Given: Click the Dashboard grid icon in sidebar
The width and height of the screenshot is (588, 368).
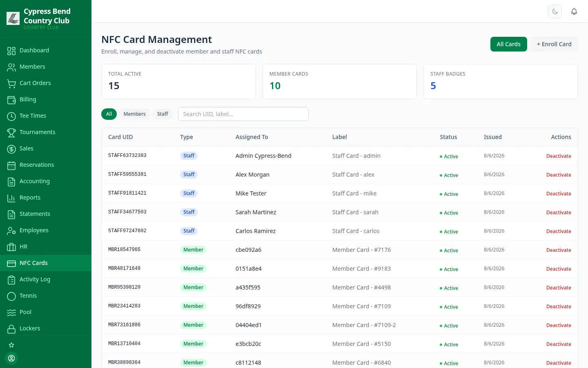Looking at the screenshot, I should point(11,51).
